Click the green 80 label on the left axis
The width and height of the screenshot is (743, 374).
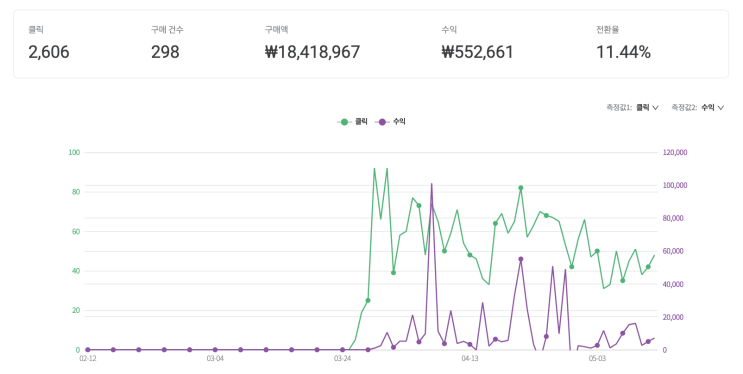76,192
